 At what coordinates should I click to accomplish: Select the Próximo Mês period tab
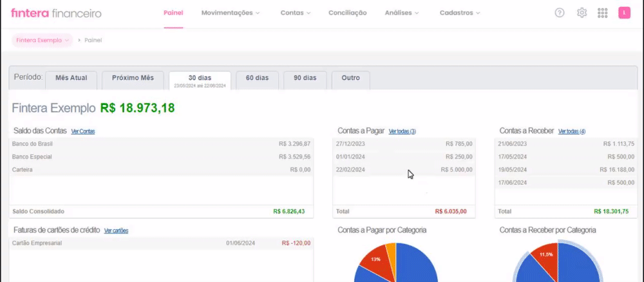coord(133,80)
